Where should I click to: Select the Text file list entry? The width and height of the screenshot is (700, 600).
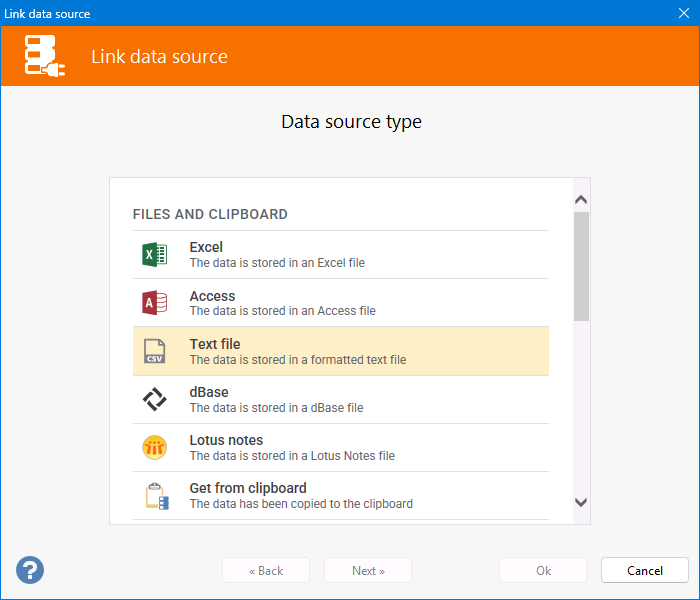[x=340, y=351]
